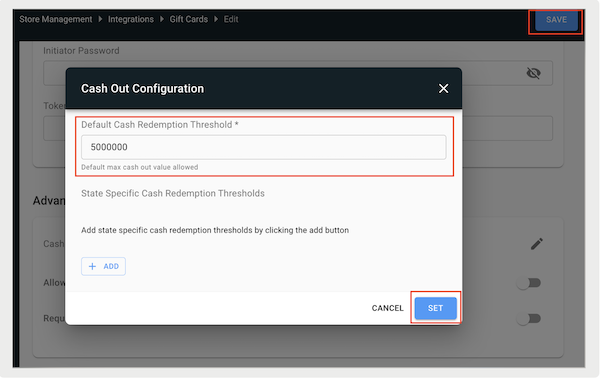Click the Edit breadcrumb item
This screenshot has width=600, height=378.
tap(231, 19)
